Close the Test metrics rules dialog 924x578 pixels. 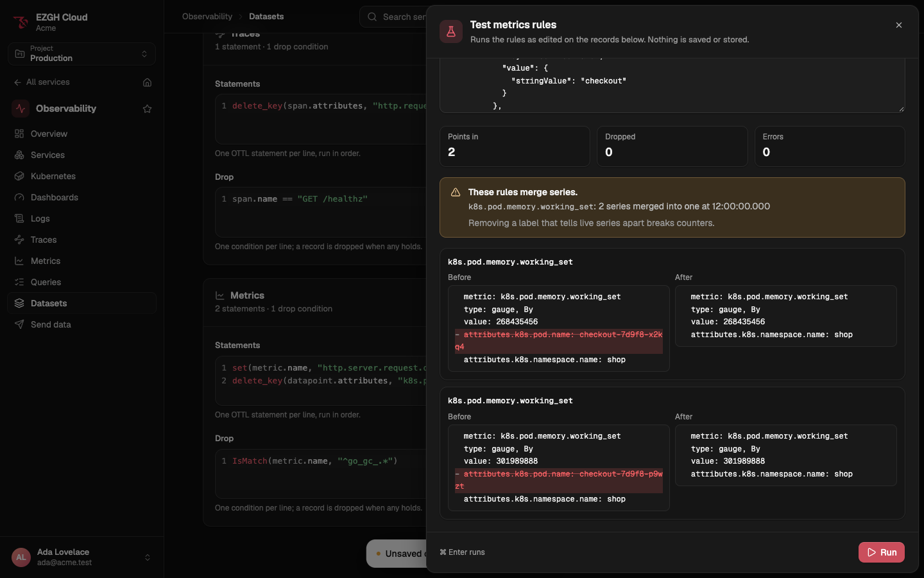(x=899, y=25)
